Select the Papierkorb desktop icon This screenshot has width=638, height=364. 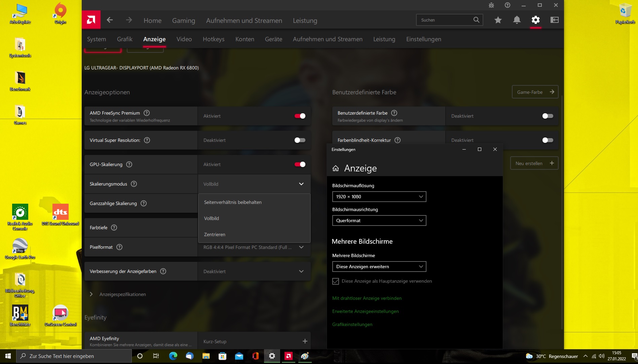625,13
